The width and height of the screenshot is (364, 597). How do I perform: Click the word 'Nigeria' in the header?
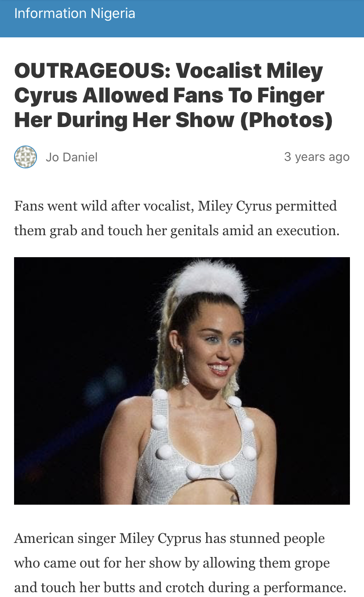pos(113,14)
